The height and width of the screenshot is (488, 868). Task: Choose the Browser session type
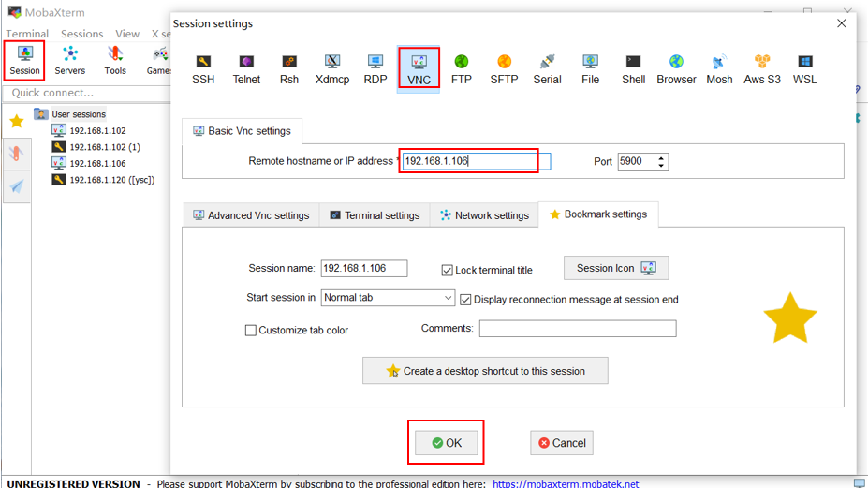click(676, 69)
